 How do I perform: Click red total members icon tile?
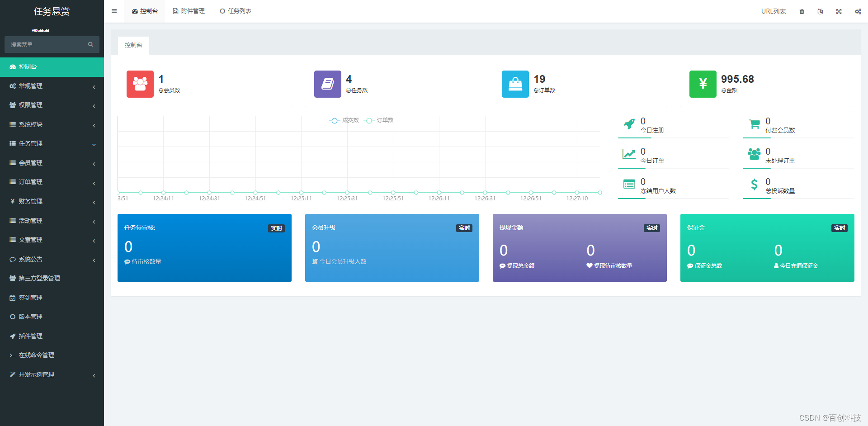tap(140, 84)
